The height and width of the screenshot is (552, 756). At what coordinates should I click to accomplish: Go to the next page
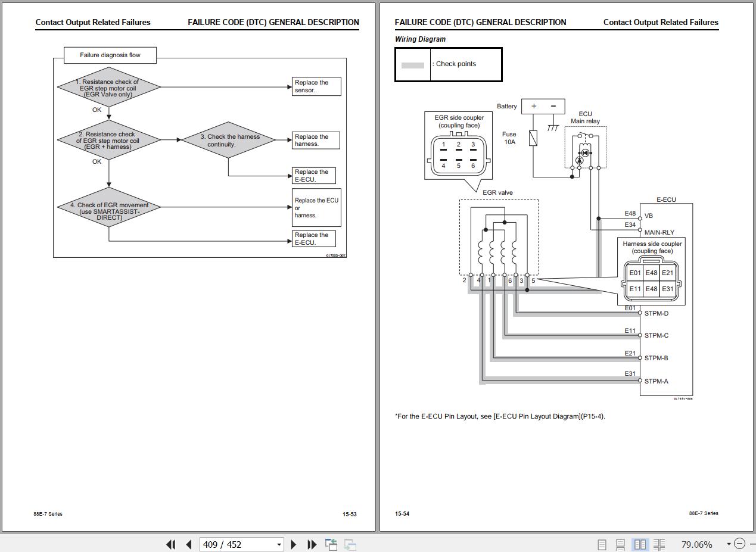tap(293, 544)
